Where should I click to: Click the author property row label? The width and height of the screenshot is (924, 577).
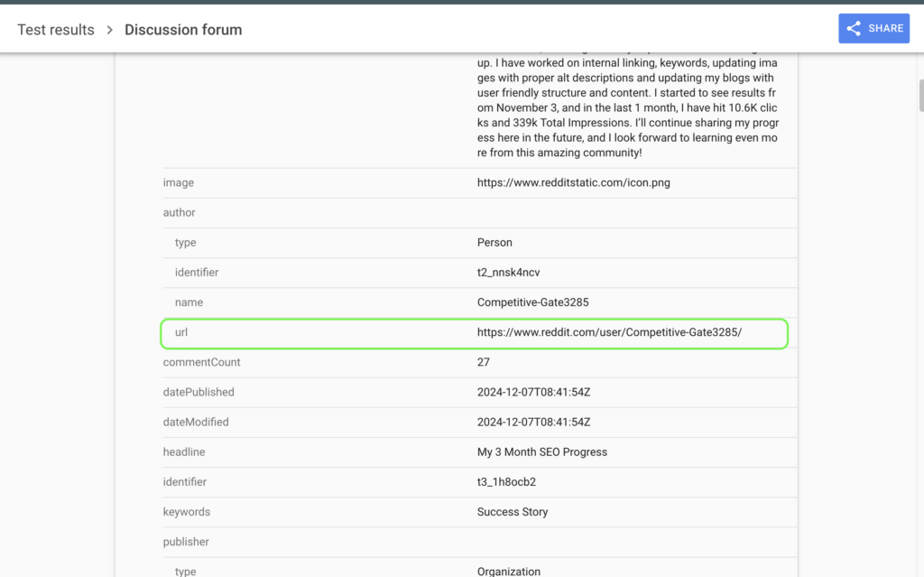click(180, 212)
